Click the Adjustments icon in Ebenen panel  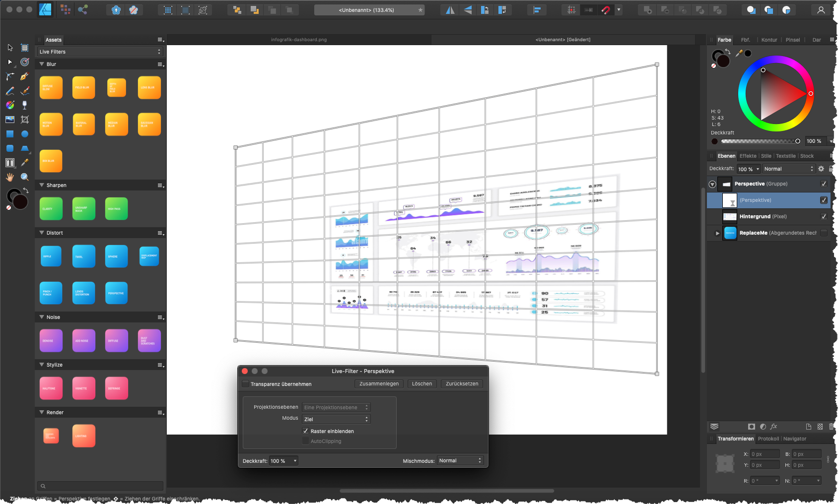coord(763,427)
